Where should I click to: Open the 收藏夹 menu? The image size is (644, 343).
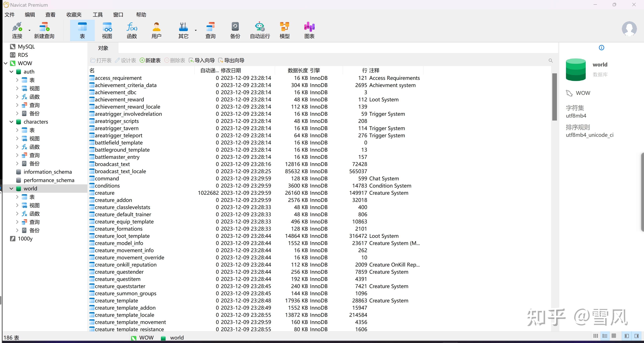[x=74, y=15]
